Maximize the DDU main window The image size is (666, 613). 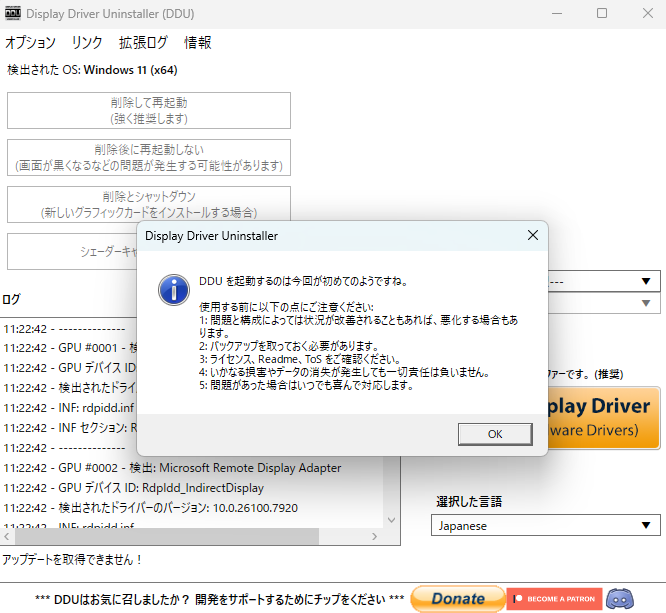[601, 14]
